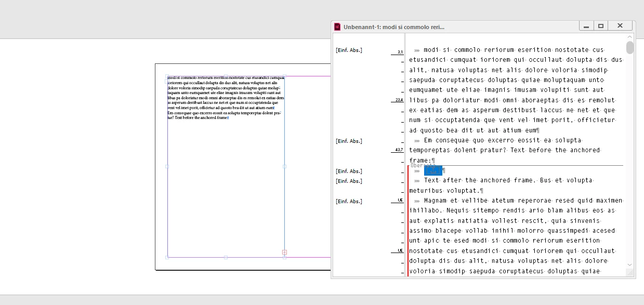Viewport: 644px width, 305px height.
Task: Close the Story Editor window
Action: point(620,26)
